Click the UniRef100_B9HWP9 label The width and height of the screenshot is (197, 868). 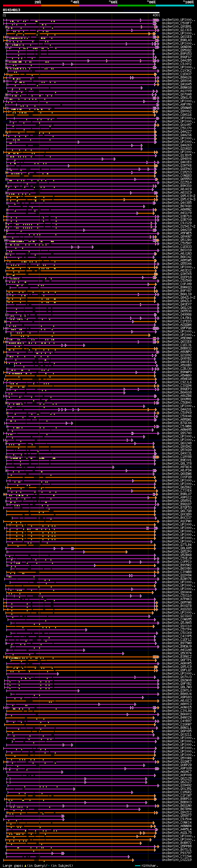[177, 372]
